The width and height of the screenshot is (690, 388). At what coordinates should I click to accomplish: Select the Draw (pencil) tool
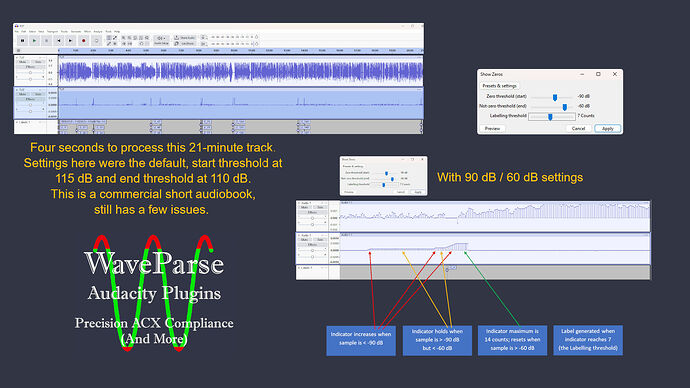click(x=109, y=44)
